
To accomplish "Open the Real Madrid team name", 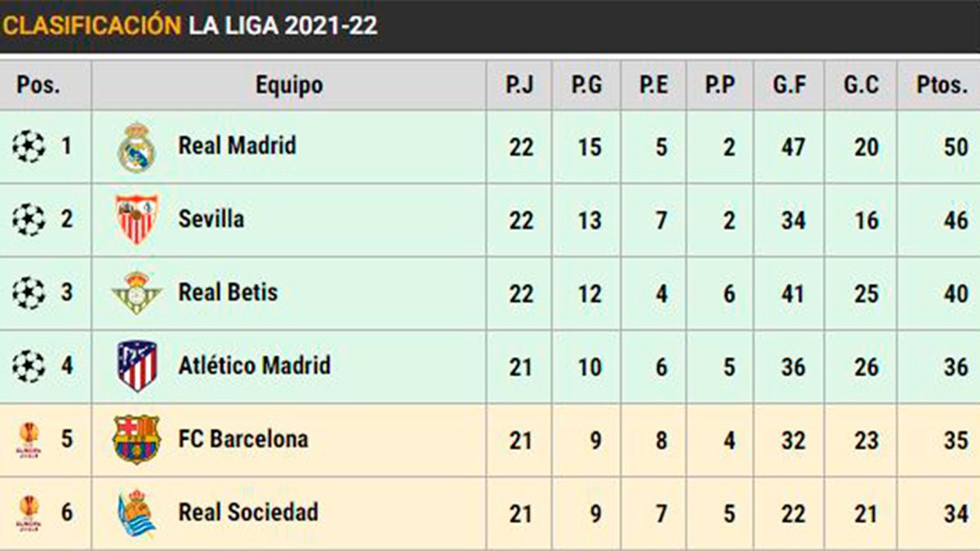I will [x=237, y=146].
